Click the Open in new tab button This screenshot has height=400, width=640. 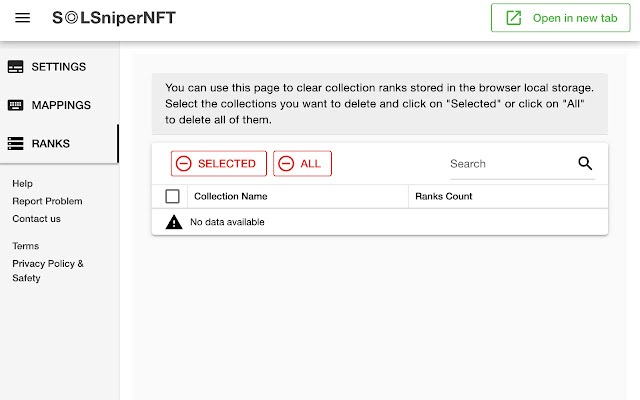coord(560,18)
